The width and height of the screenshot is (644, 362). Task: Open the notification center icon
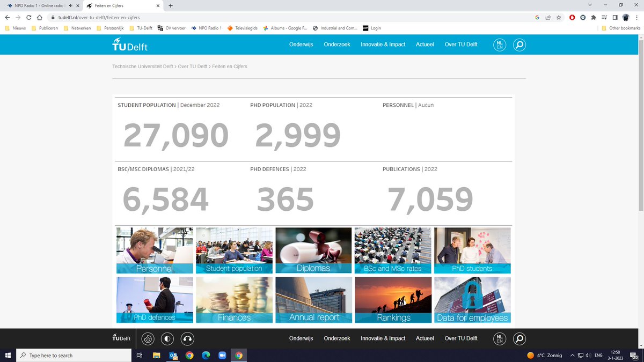[x=634, y=356]
